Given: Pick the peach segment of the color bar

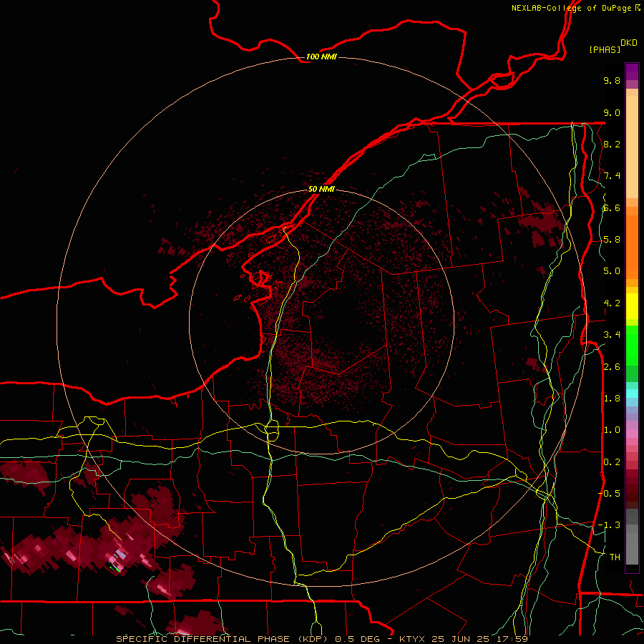Looking at the screenshot, I should tap(632, 147).
